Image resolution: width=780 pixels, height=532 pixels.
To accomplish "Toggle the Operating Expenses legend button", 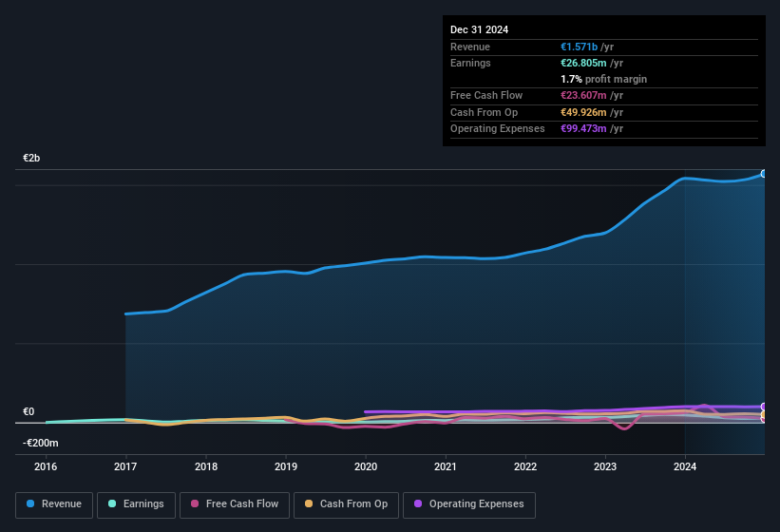I will tap(469, 504).
